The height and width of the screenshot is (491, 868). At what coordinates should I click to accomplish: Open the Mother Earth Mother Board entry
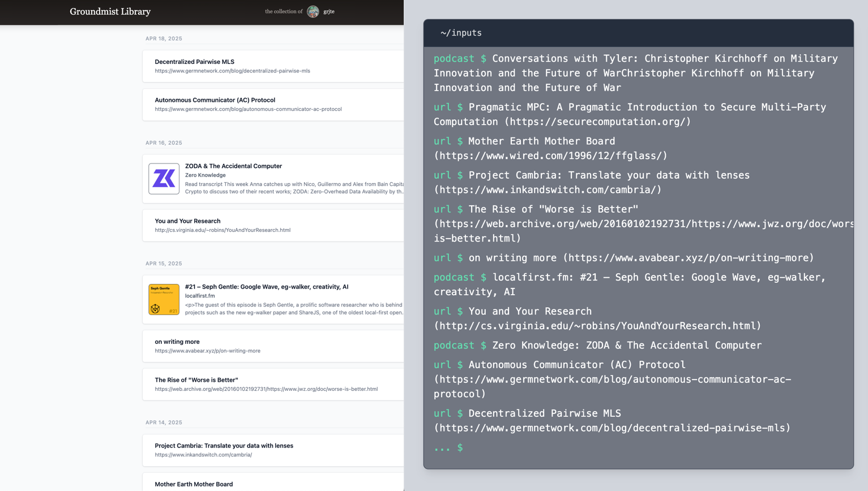click(194, 484)
